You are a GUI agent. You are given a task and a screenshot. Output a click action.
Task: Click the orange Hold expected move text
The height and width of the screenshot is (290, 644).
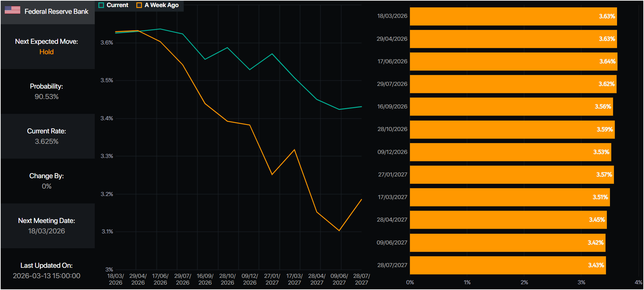click(47, 52)
